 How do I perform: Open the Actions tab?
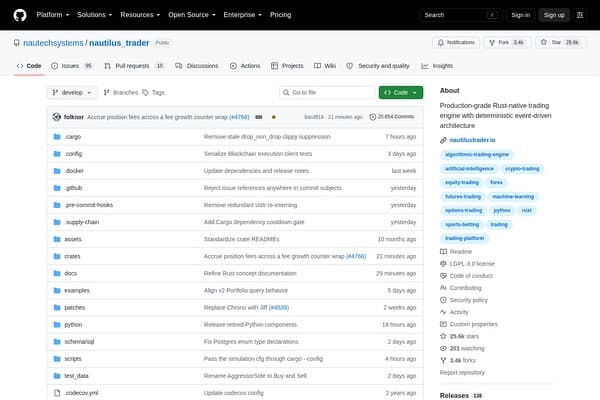(245, 66)
